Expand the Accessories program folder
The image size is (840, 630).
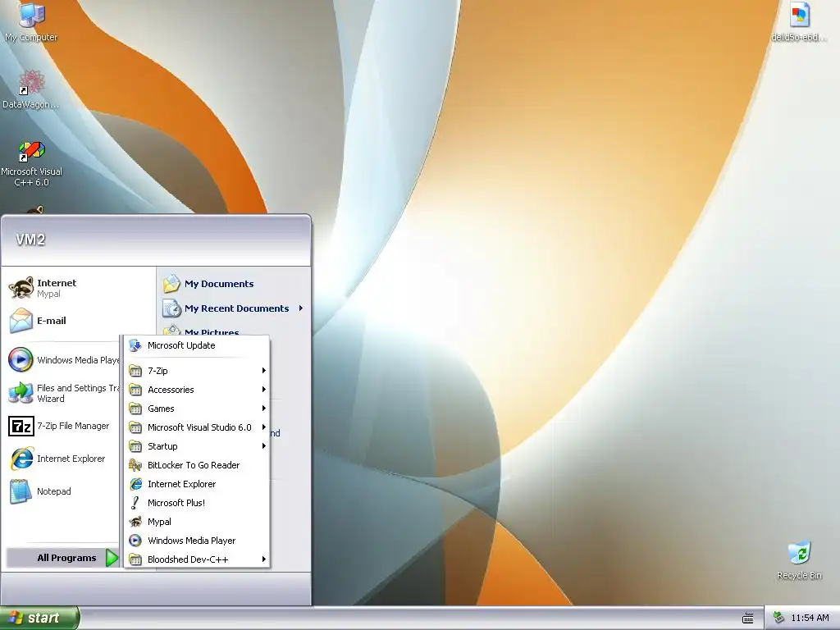(x=197, y=390)
